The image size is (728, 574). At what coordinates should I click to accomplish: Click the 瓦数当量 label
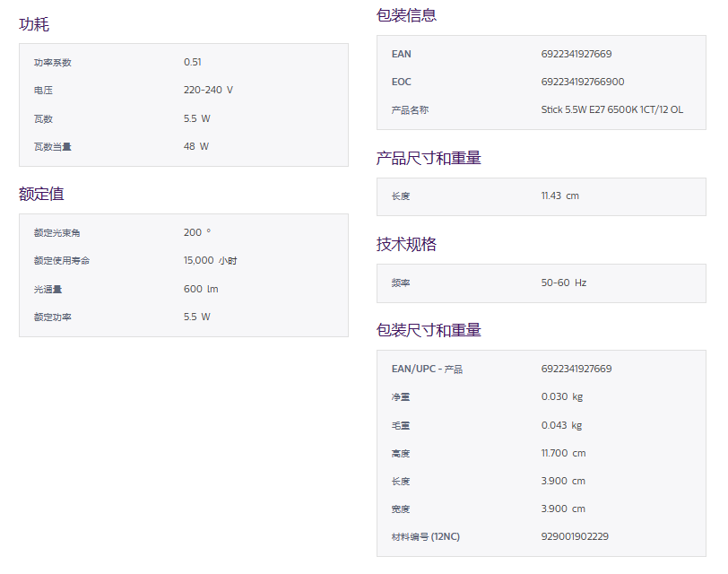coord(53,147)
